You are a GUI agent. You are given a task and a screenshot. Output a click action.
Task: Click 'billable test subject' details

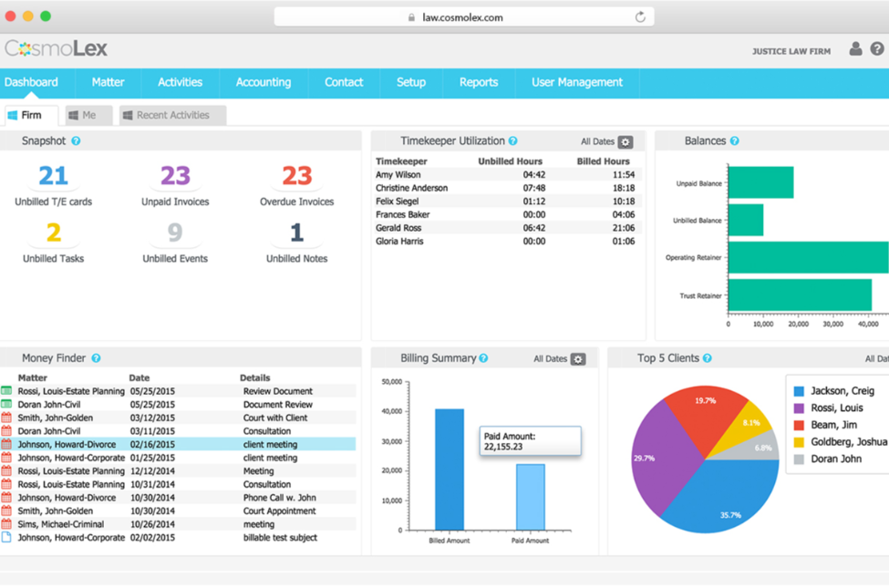pos(280,538)
